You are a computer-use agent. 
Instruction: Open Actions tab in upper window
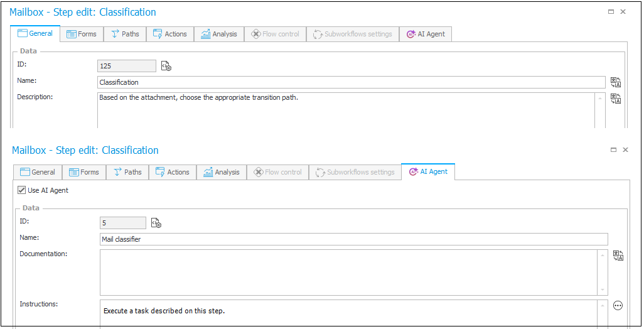[x=169, y=34]
